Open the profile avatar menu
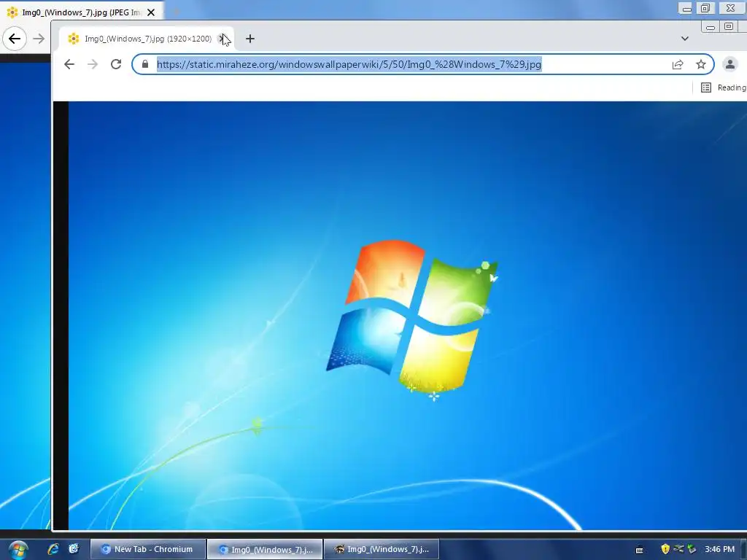The image size is (747, 560). click(x=729, y=64)
